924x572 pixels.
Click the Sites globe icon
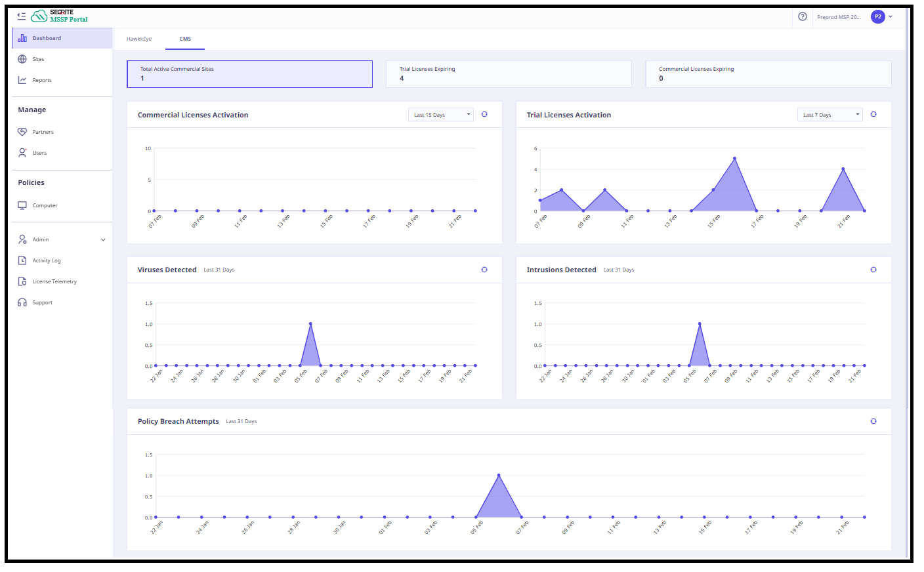coord(22,59)
